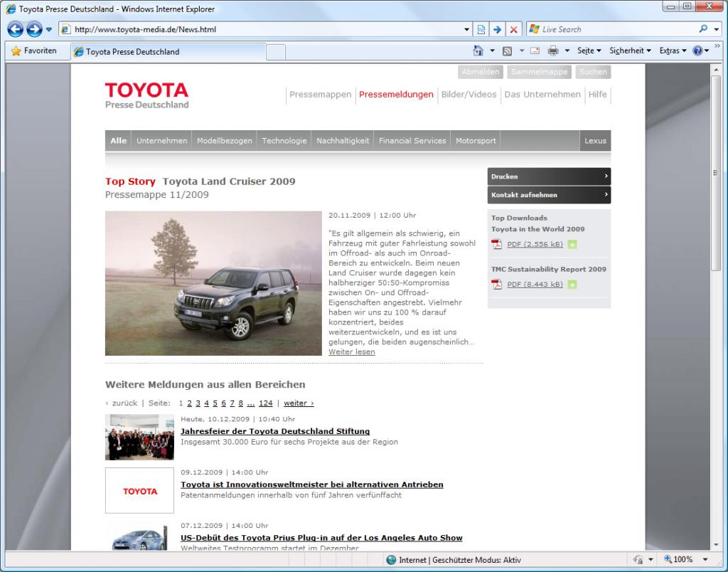Viewport: 728px width, 572px height.
Task: Select the Modellbezogen category tab
Action: 224,141
